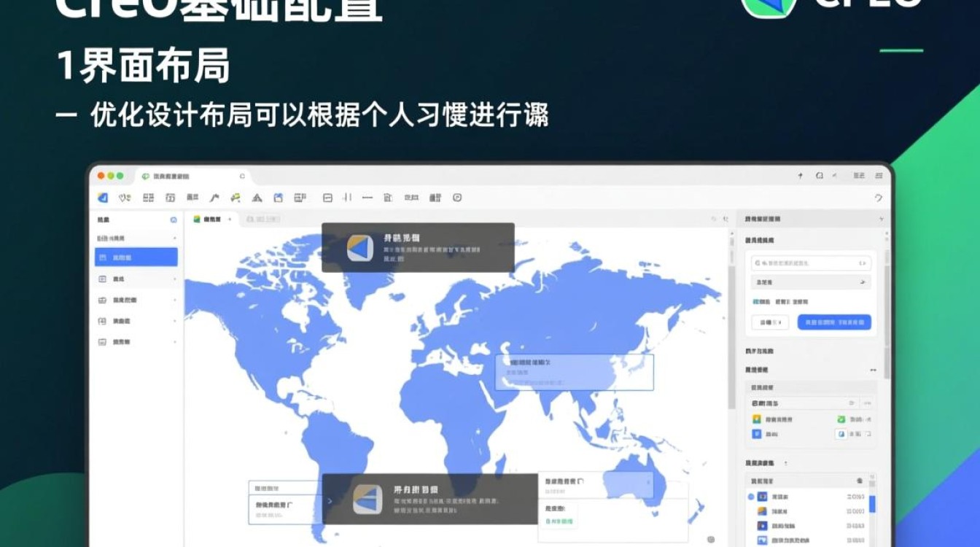The image size is (980, 547).
Task: Select the horizontal split view toolbar icon
Action: pos(329,197)
